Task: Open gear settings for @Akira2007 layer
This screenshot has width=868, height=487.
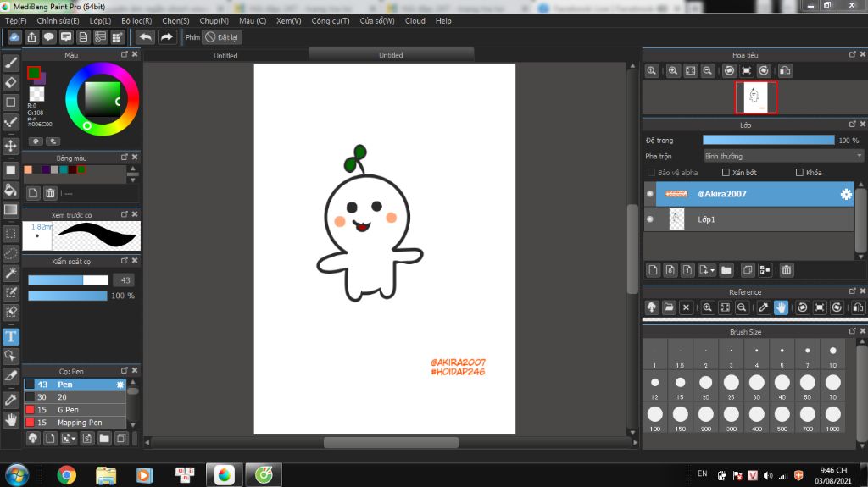Action: [x=845, y=194]
